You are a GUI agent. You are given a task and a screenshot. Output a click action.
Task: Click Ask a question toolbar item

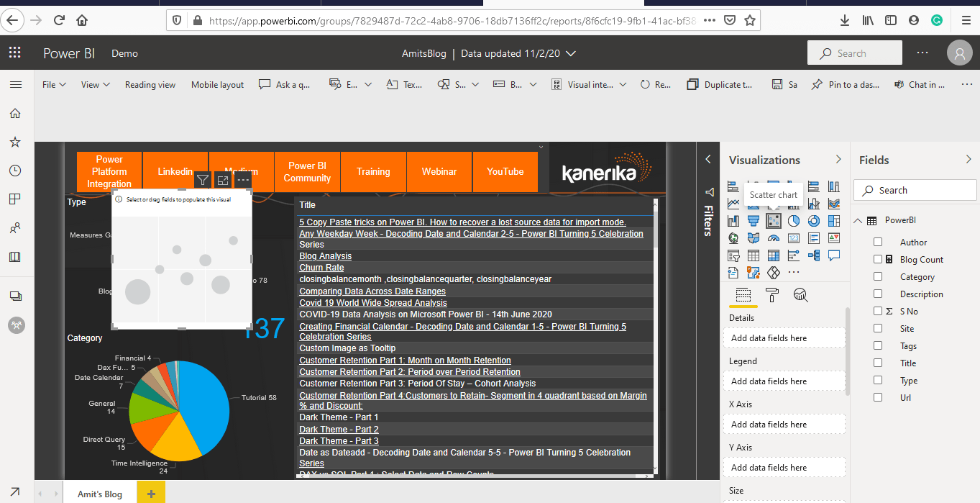(x=285, y=84)
